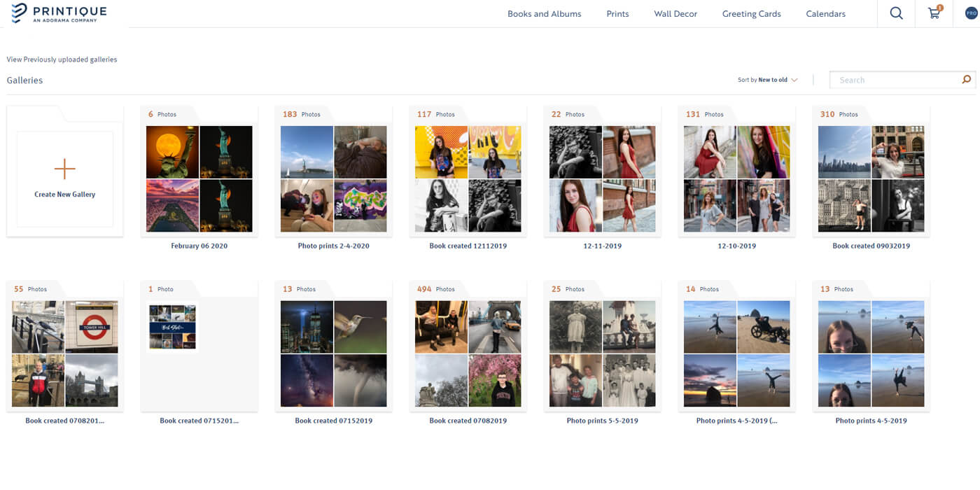Image resolution: width=980 pixels, height=490 pixels.
Task: Click the magnifier inside the gallery search box
Action: [x=966, y=79]
